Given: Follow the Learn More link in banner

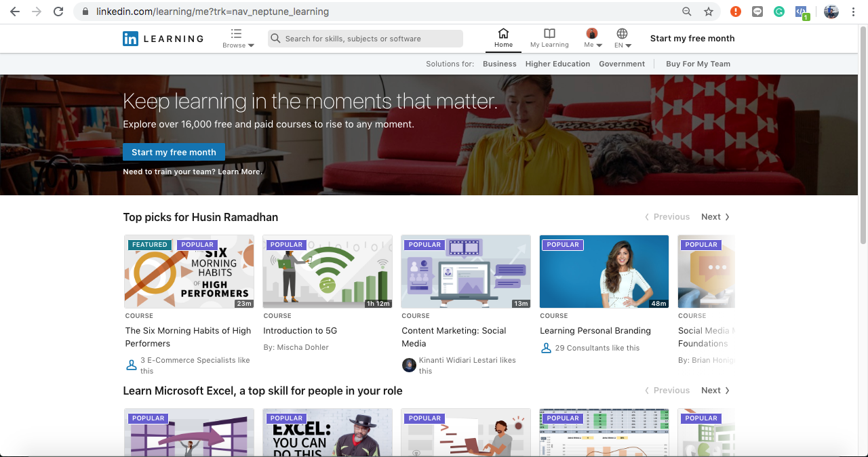Looking at the screenshot, I should 239,172.
